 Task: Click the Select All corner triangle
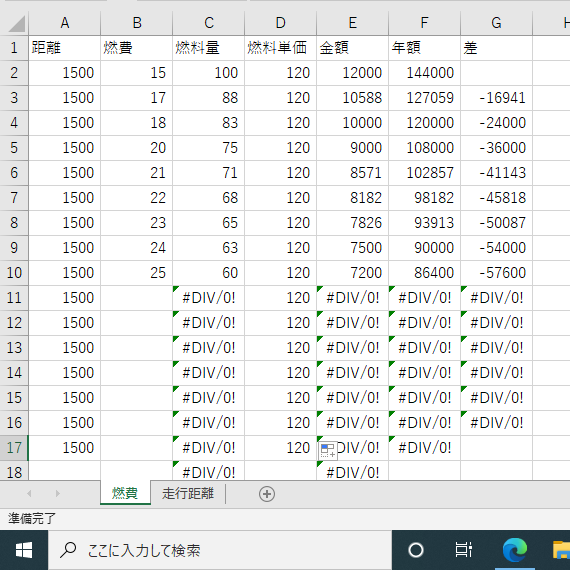[x=16, y=24]
